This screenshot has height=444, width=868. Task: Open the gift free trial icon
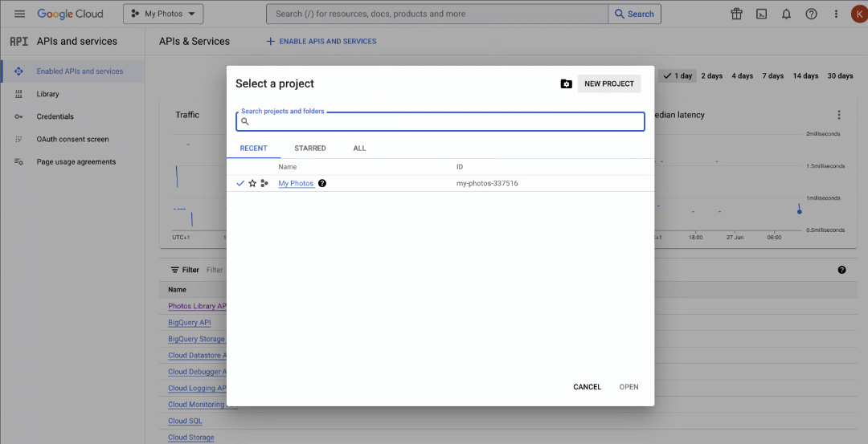coord(736,14)
